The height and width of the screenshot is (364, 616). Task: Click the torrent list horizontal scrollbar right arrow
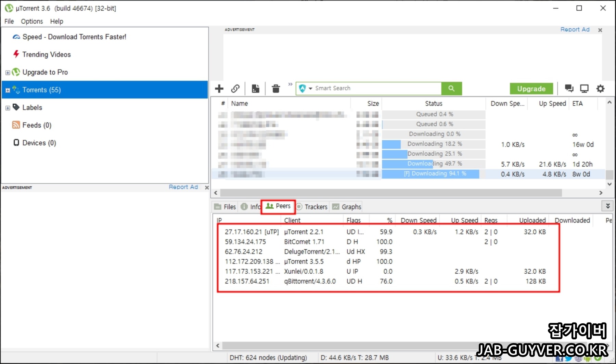coord(601,193)
